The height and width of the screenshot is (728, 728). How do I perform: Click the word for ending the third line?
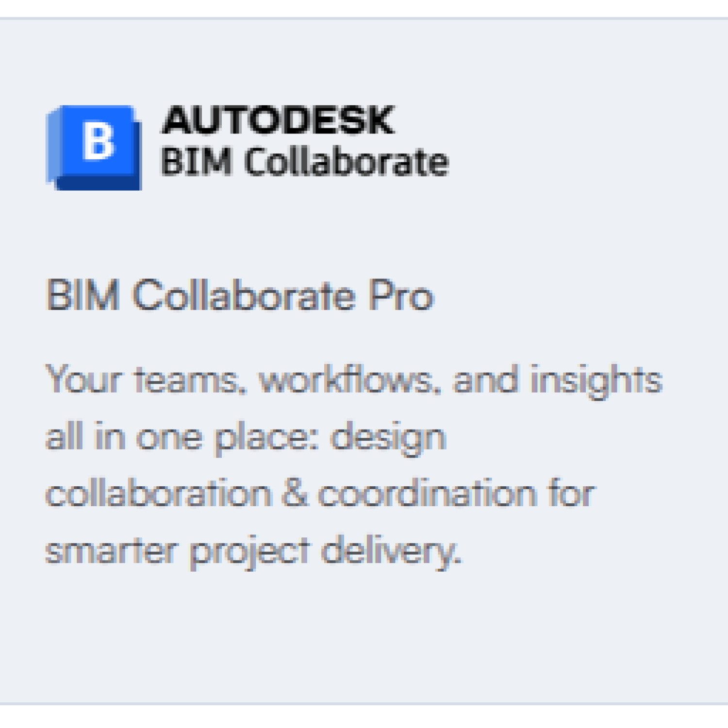[x=571, y=494]
